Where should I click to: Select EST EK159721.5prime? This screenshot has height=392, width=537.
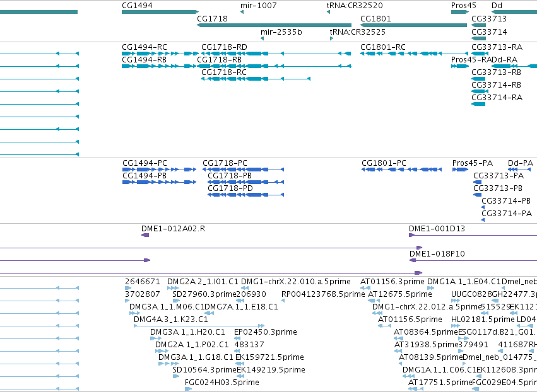pyautogui.click(x=240, y=364)
